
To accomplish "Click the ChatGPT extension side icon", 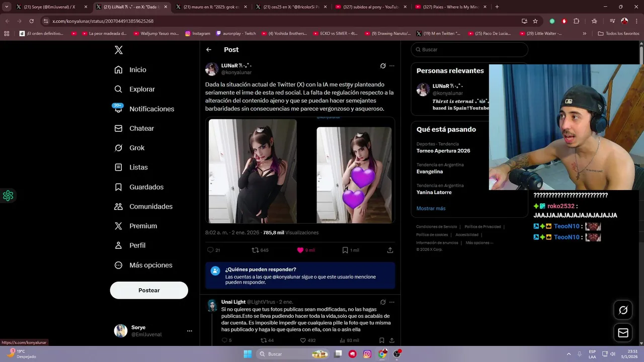I will (8, 196).
